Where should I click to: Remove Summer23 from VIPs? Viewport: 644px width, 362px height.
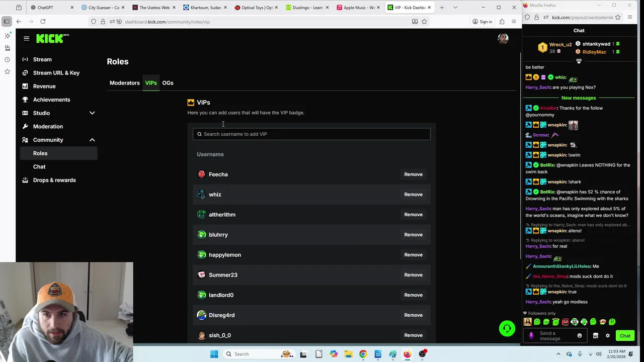click(x=413, y=275)
